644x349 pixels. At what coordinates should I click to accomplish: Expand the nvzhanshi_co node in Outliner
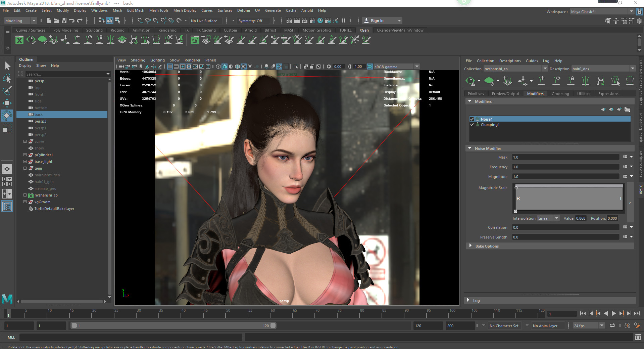pyautogui.click(x=25, y=195)
